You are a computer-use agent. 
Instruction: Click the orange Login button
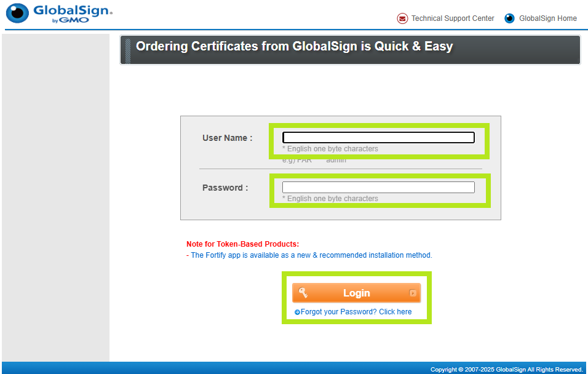point(356,293)
